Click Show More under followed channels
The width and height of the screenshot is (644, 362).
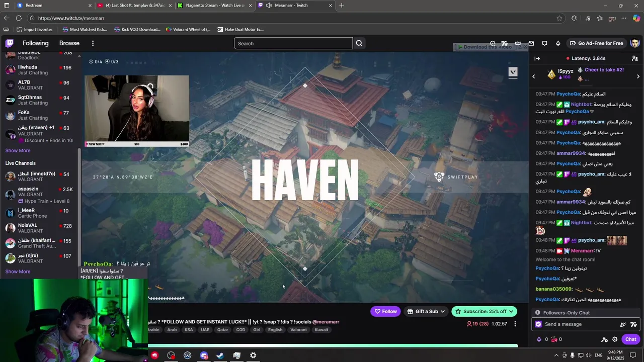18,150
